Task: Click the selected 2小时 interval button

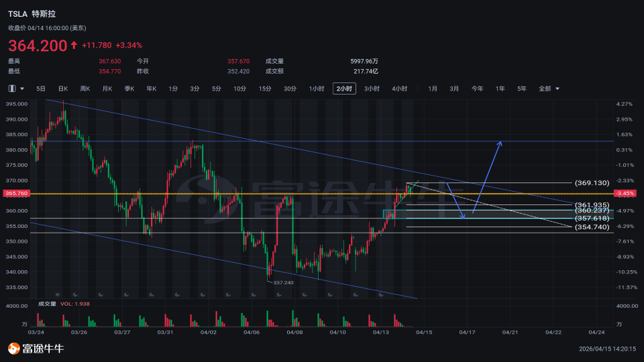Action: [344, 88]
